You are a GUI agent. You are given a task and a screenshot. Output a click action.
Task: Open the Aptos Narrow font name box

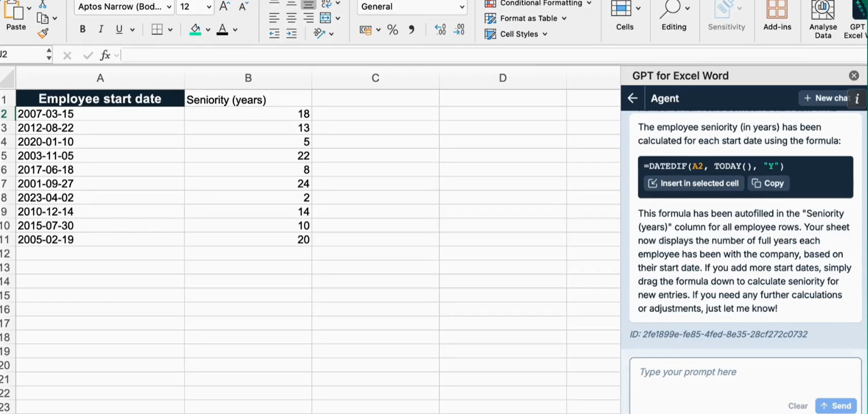coord(124,6)
